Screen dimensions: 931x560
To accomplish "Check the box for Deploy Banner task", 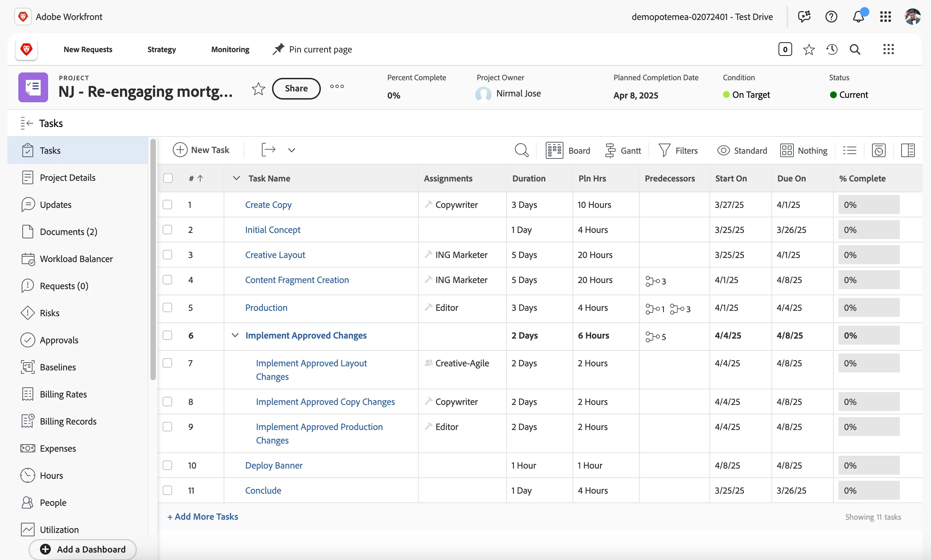I will pos(167,465).
